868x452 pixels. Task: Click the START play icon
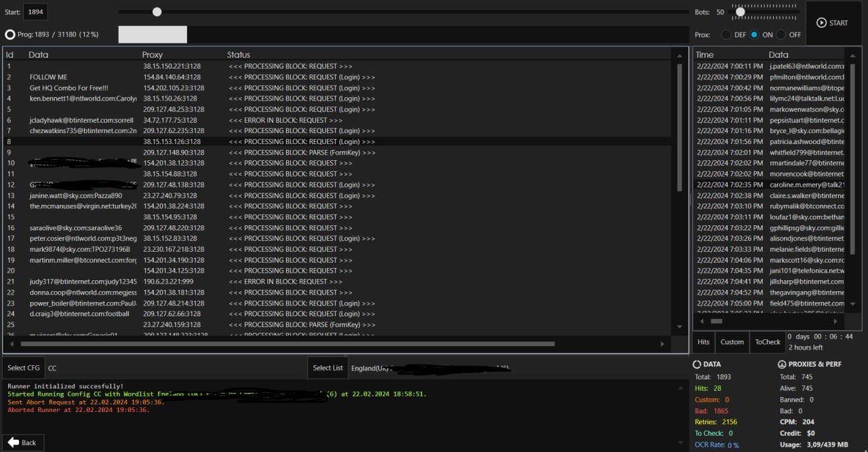click(821, 22)
